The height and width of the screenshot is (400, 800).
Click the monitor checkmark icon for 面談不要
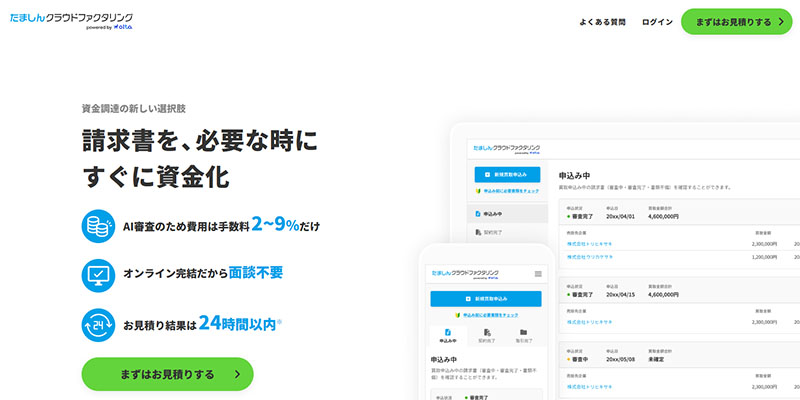[x=98, y=276]
